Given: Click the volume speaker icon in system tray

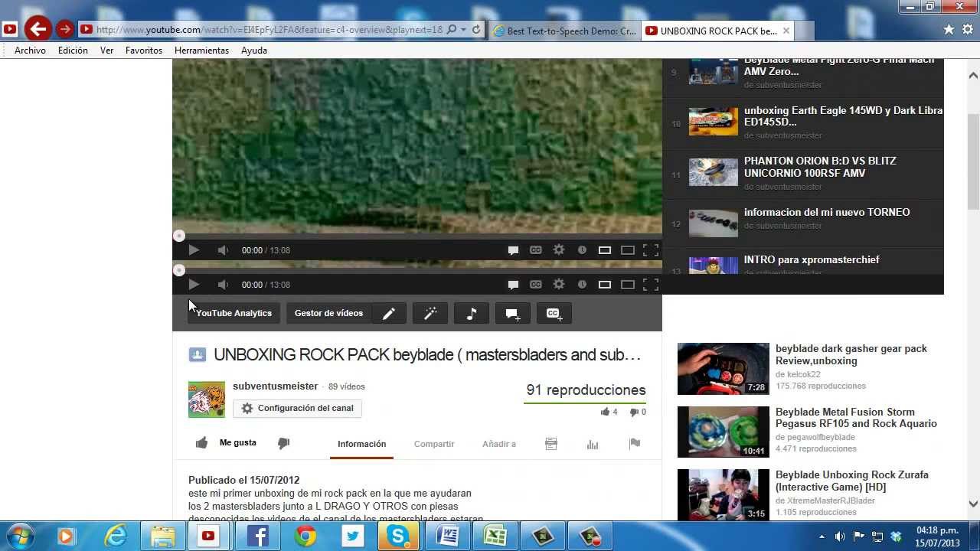Looking at the screenshot, I should click(x=840, y=536).
